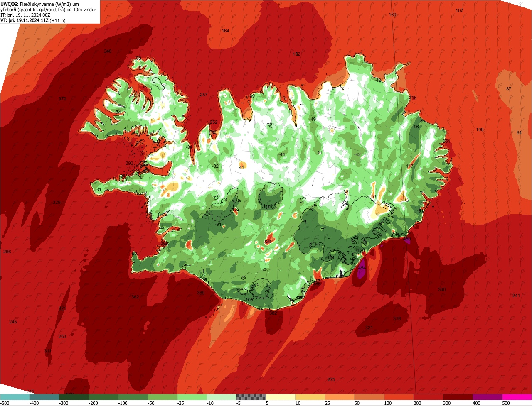Click the 340 value southeast of Iceland
This screenshot has width=532, height=406.
[x=442, y=290]
